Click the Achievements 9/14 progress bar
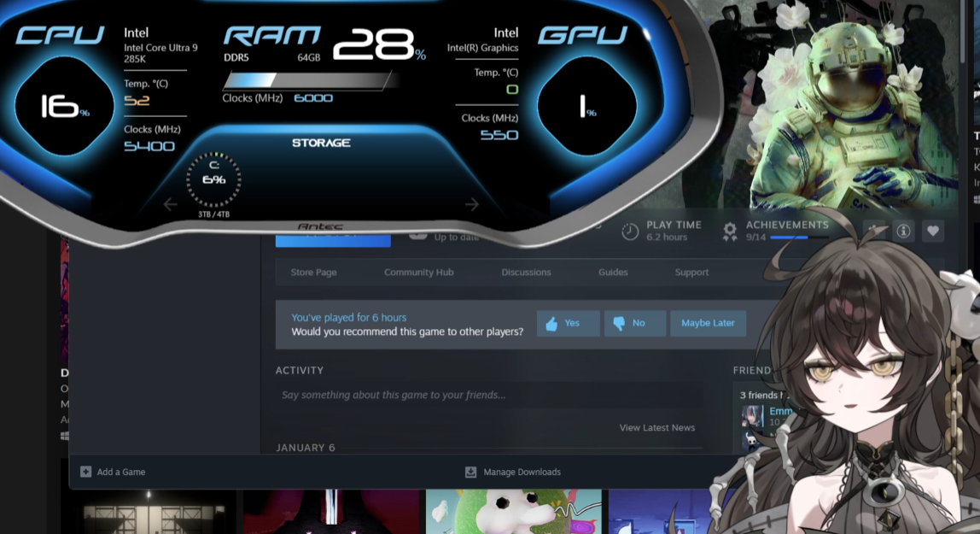 (x=799, y=238)
